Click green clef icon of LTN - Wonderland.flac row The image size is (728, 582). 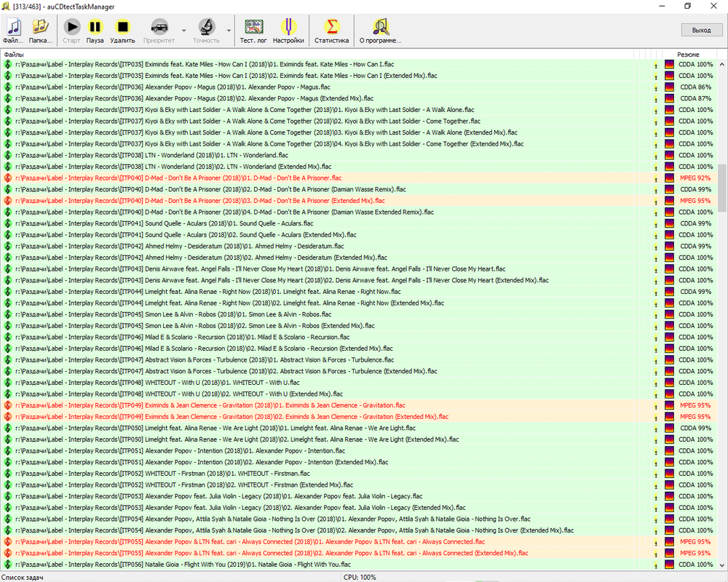pos(8,156)
